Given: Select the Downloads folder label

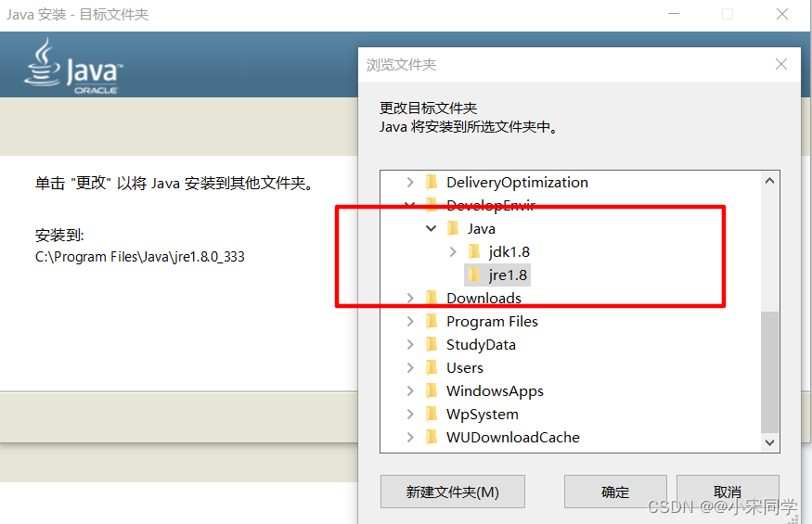Looking at the screenshot, I should [x=483, y=299].
